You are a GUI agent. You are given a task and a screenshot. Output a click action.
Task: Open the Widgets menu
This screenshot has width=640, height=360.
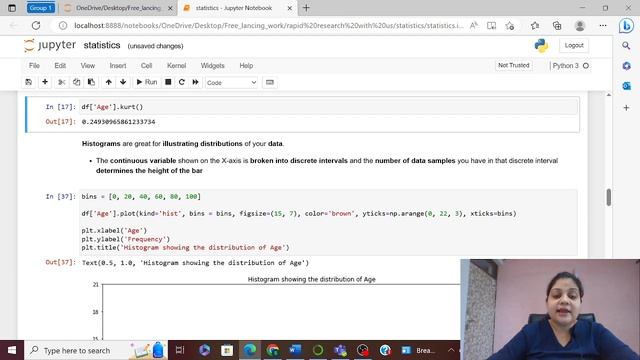[212, 66]
